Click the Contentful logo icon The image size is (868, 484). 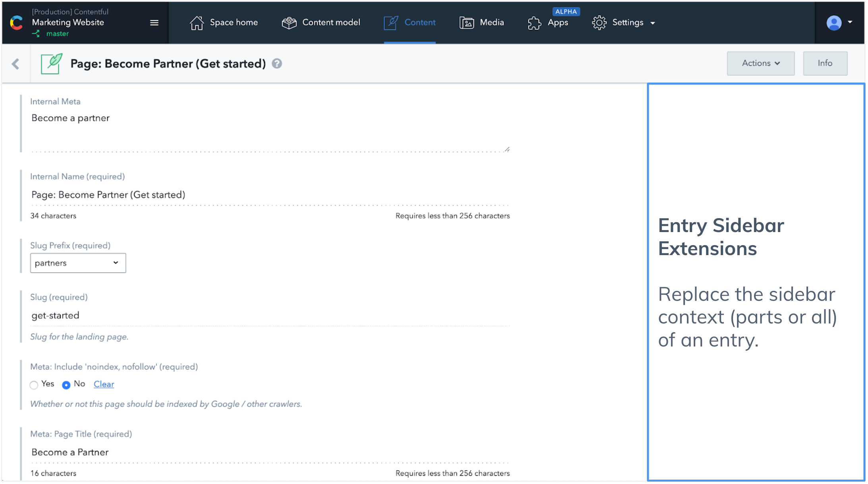click(16, 22)
